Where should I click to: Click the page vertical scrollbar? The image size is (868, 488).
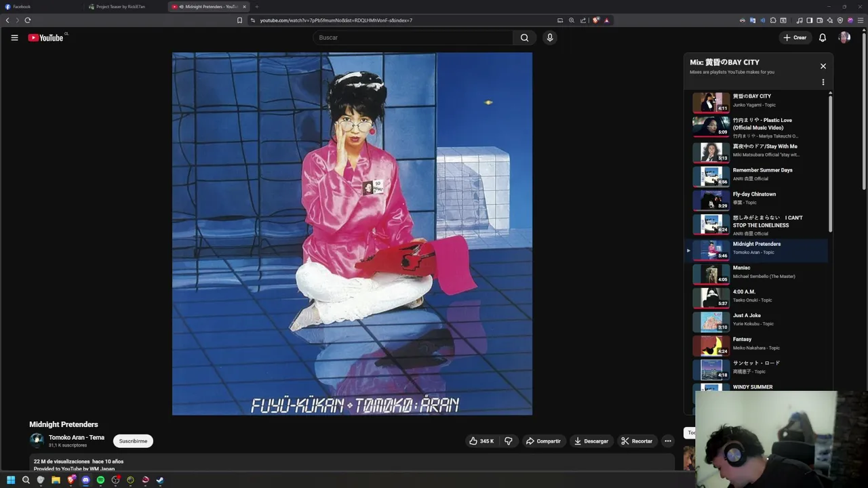(865, 112)
